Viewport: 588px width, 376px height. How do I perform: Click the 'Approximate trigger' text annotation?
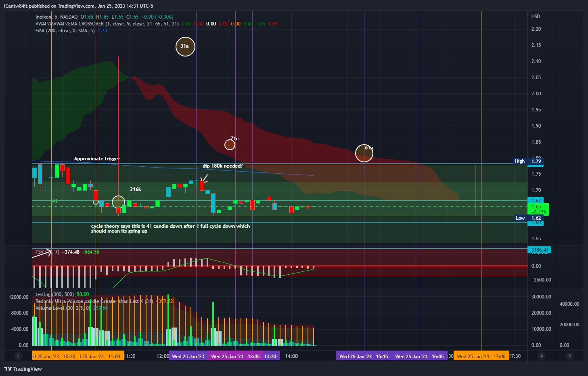97,159
